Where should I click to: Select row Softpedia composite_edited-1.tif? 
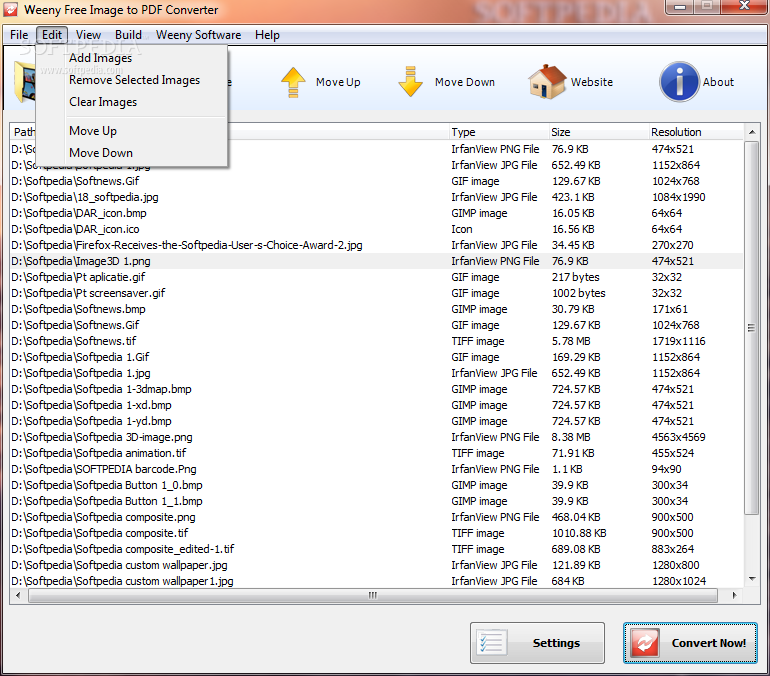(x=377, y=549)
